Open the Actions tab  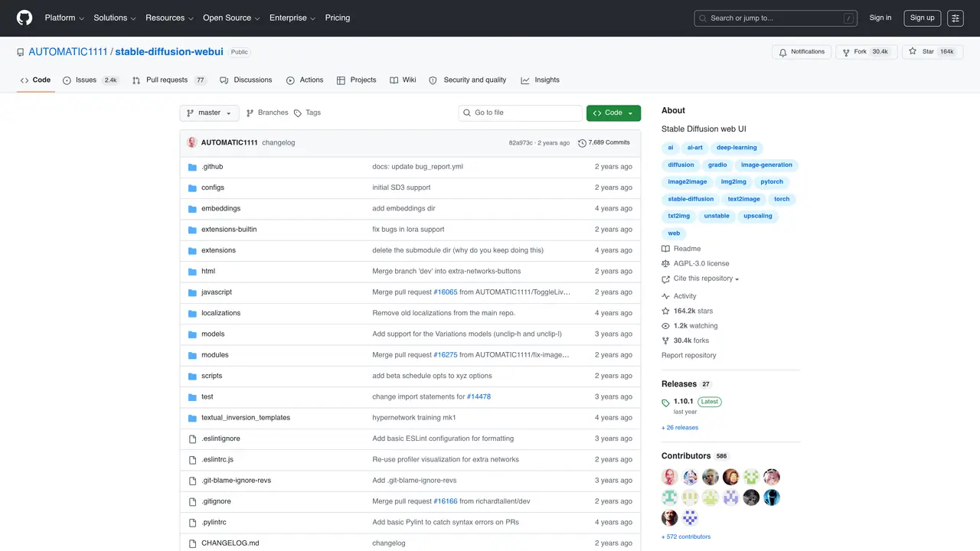point(305,80)
